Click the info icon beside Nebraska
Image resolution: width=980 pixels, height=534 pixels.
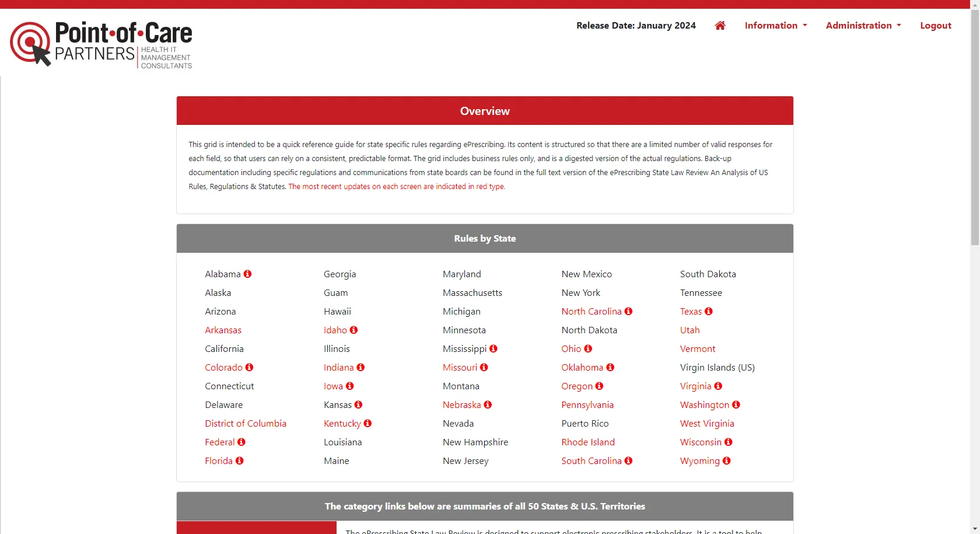(x=488, y=404)
